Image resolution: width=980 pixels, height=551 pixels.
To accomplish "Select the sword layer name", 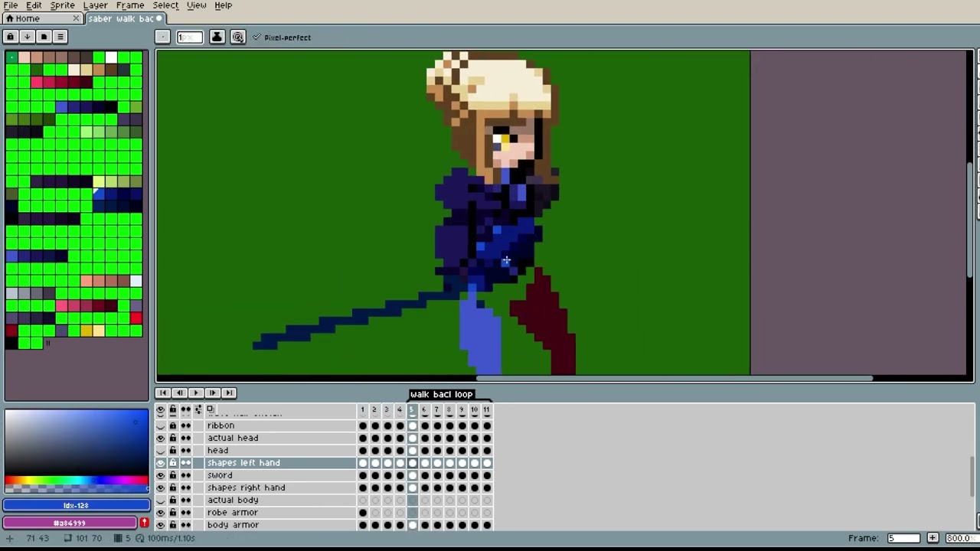I will [219, 475].
